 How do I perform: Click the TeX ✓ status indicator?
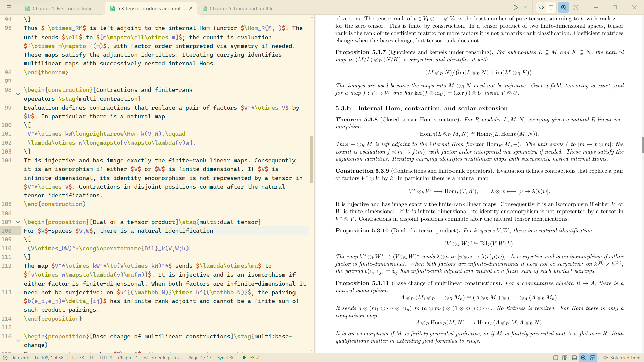tap(251, 358)
